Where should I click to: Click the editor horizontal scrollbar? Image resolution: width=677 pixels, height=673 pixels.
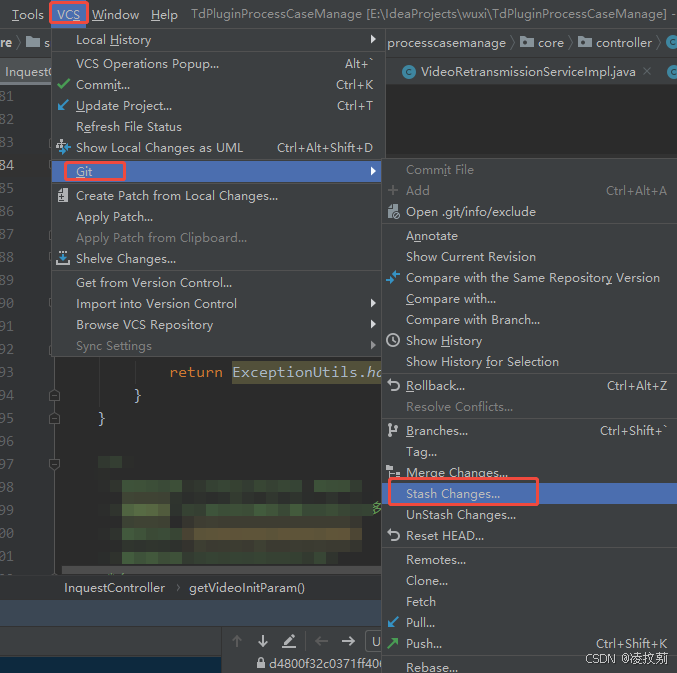(x=221, y=570)
